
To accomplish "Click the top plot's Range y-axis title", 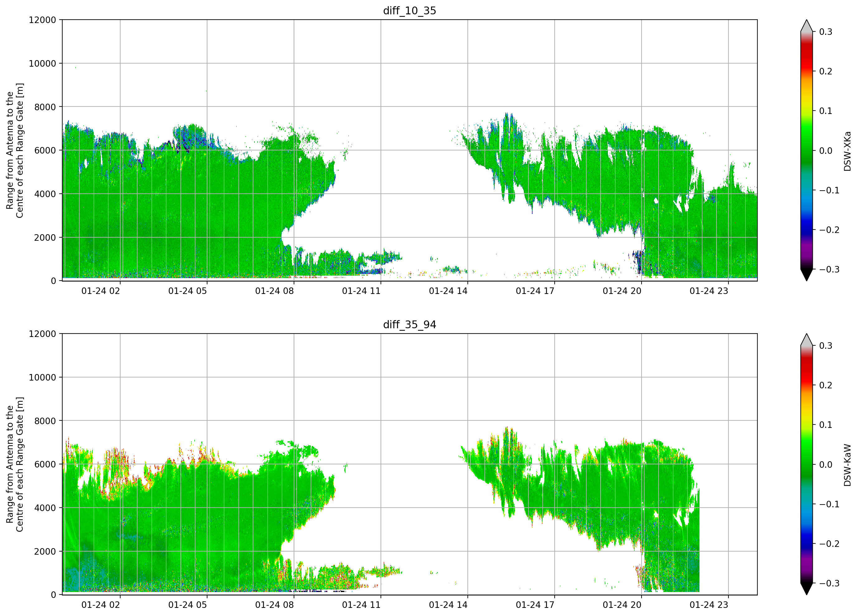I will coord(15,150).
